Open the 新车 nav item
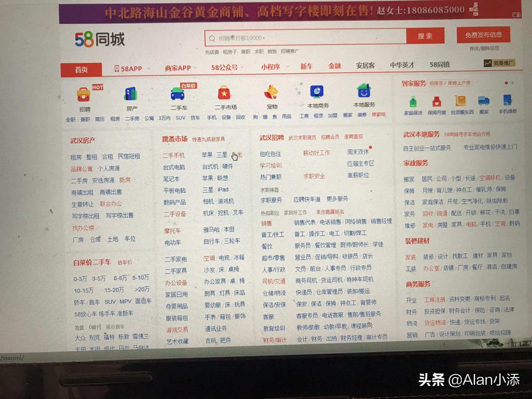The image size is (532, 399). pyautogui.click(x=306, y=66)
